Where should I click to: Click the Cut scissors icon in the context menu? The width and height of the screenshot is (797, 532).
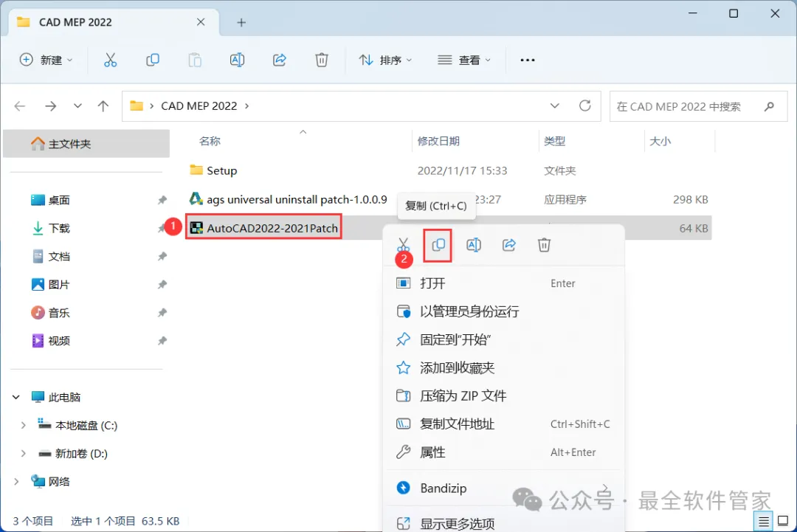point(403,245)
